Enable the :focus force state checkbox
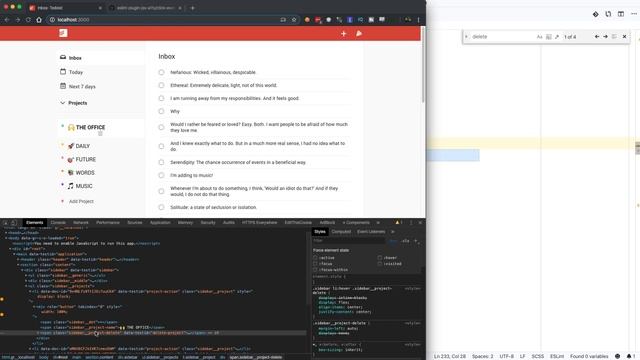The height and width of the screenshot is (360, 640). point(315,264)
